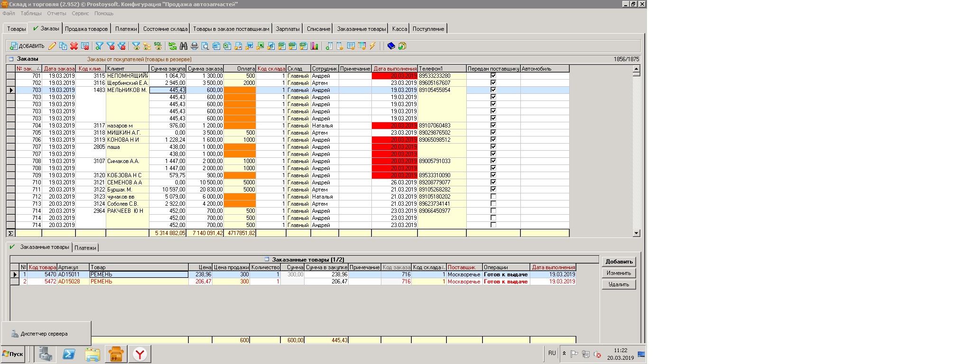Click the pencil edit record icon
980x364 pixels.
pos(52,46)
